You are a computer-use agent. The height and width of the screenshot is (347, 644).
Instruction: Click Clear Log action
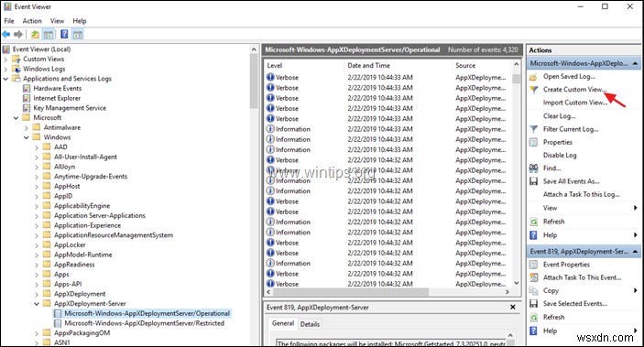[559, 116]
